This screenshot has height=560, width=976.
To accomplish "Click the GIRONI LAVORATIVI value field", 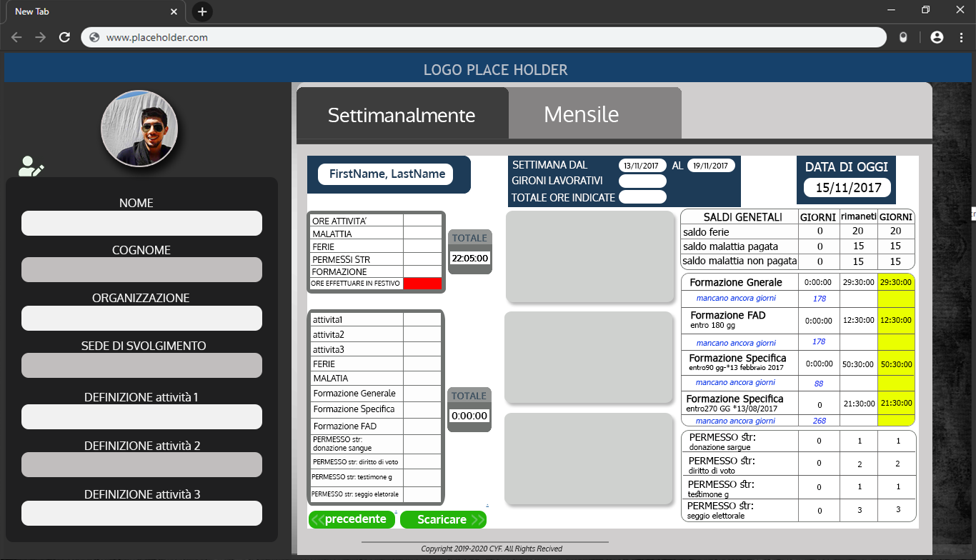I will 642,181.
